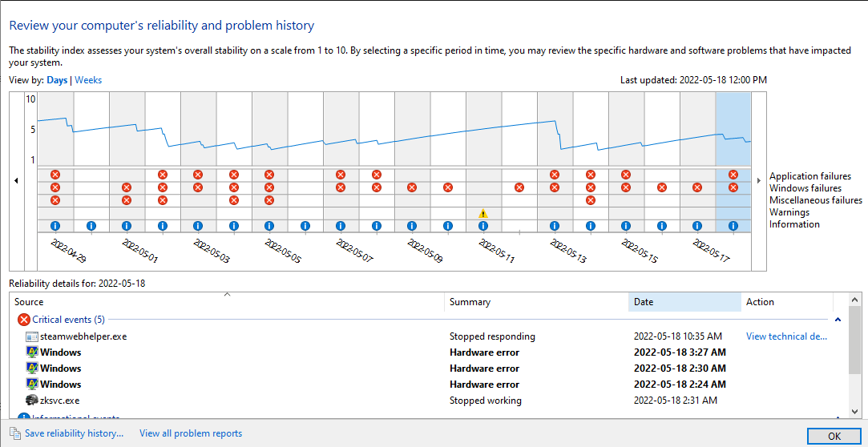
Task: Switch View by to Weeks
Action: (x=89, y=80)
